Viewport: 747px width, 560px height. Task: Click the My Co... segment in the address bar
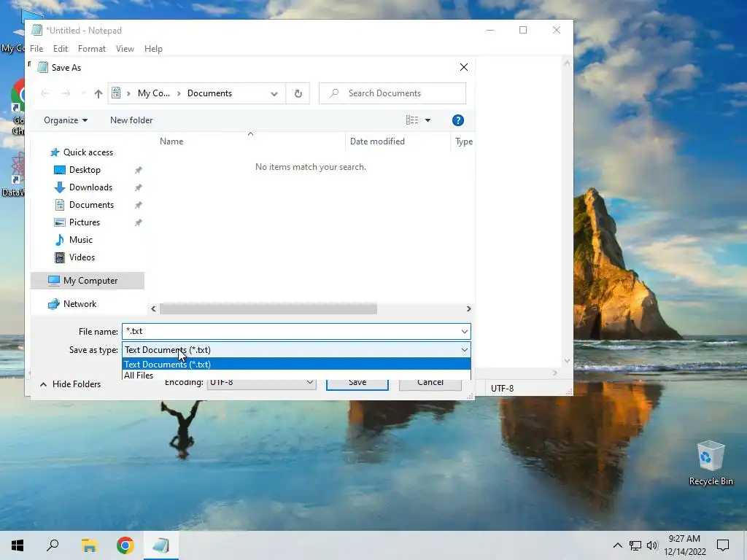tap(153, 93)
